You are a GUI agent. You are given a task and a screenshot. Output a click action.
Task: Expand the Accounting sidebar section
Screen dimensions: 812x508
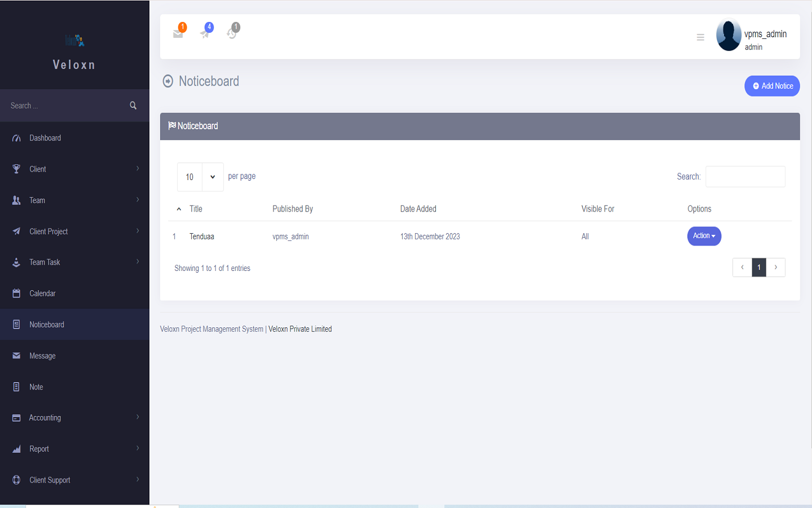[45, 417]
